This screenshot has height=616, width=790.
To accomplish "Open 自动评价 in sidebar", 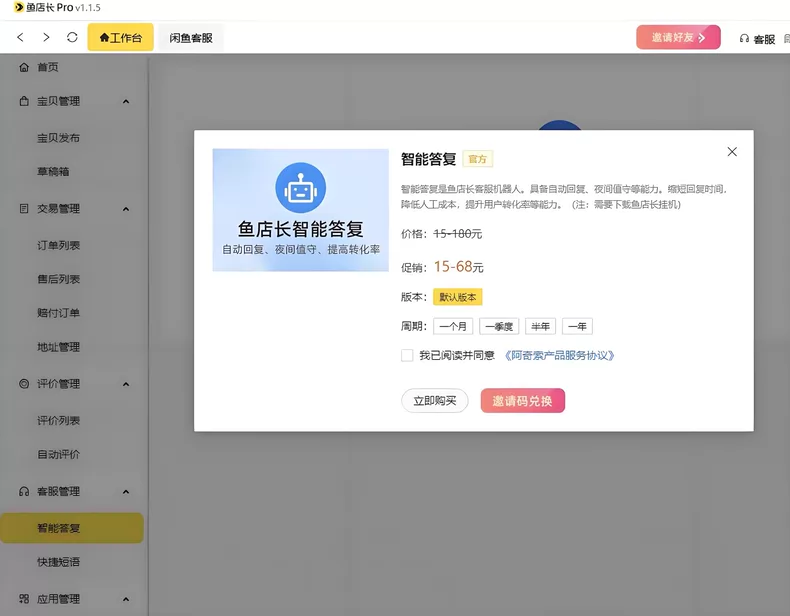I will click(x=58, y=454).
